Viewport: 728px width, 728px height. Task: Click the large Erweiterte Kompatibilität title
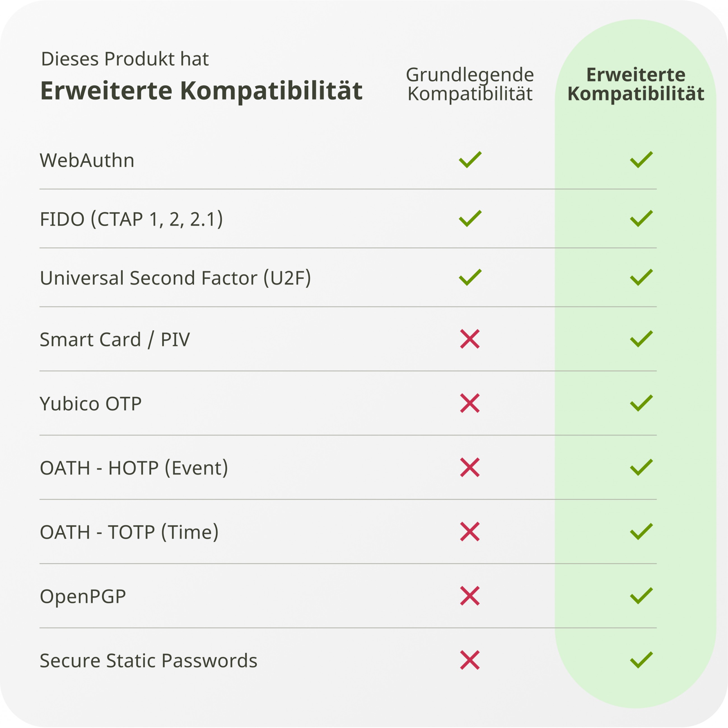(201, 91)
